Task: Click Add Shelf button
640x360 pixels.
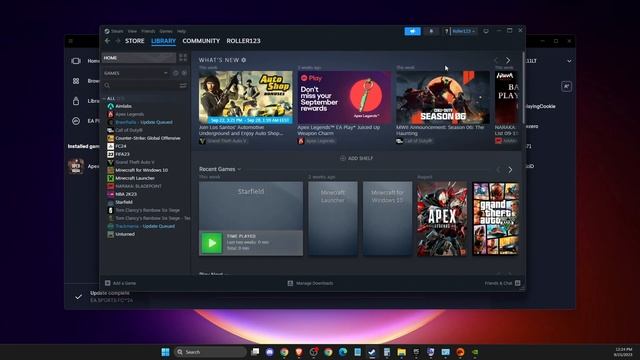Action: (356, 158)
